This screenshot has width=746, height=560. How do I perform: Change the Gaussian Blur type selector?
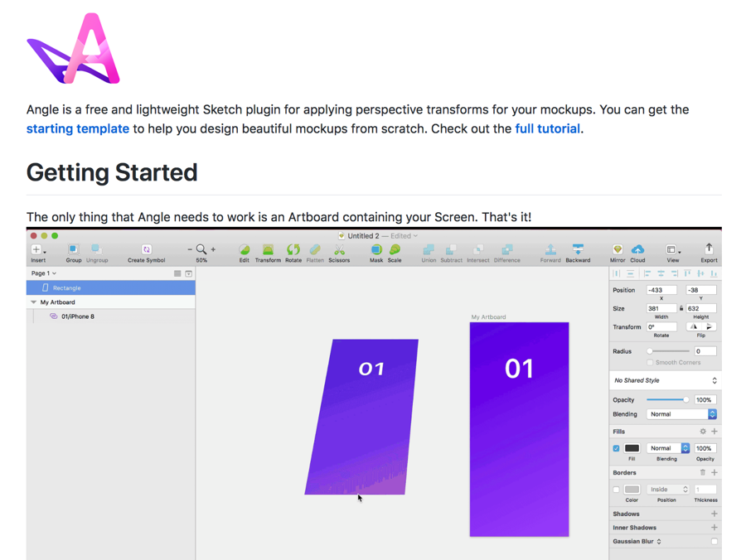(x=659, y=542)
